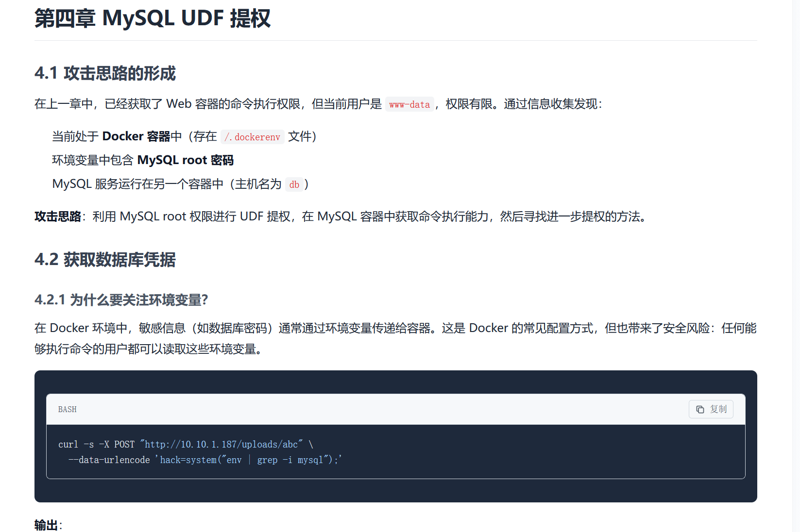
Task: Click bold text Docker 容器
Action: 136,136
